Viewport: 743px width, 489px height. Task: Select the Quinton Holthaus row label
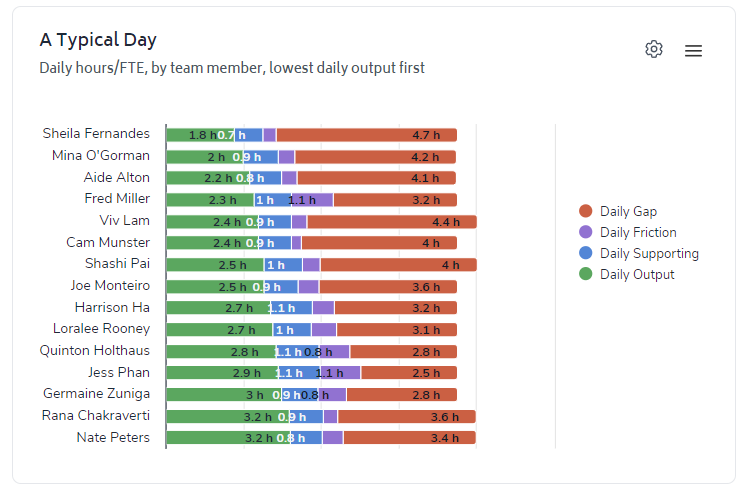pyautogui.click(x=95, y=350)
